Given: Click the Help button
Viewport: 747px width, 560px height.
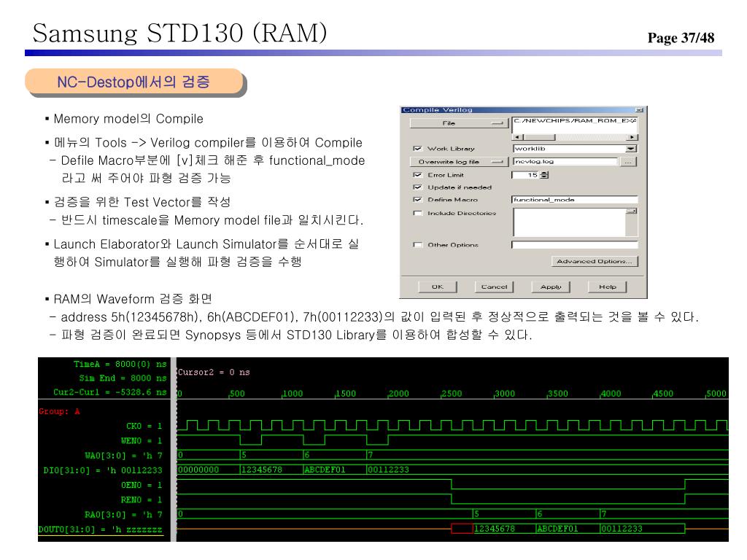Looking at the screenshot, I should [x=608, y=287].
